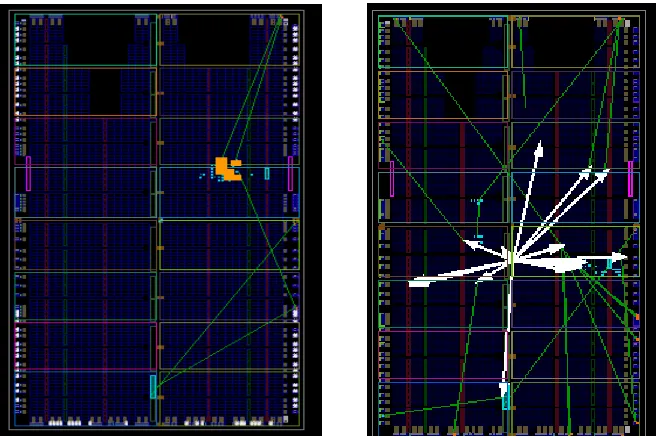Select magenta block on left edge of right floorplan
656x438 pixels.
coord(392,179)
